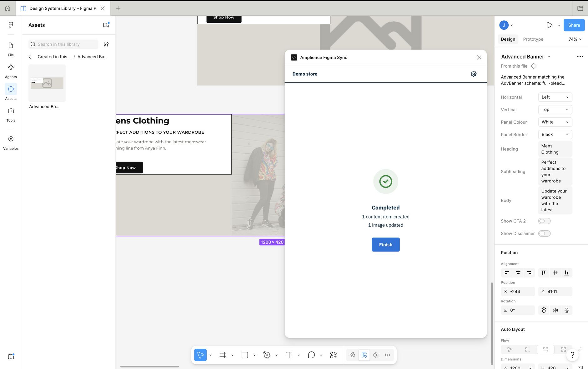Click the Home icon in the tab bar
Screen dimensions: 588x369
point(8,8)
